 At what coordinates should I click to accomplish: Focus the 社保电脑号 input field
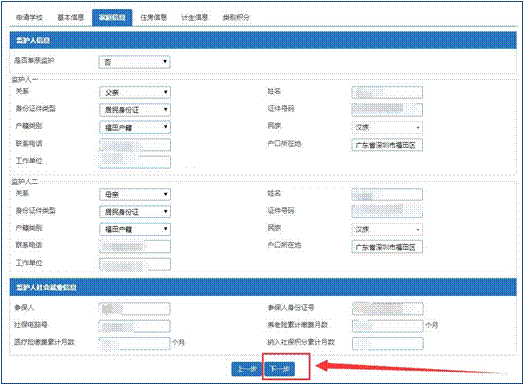135,326
